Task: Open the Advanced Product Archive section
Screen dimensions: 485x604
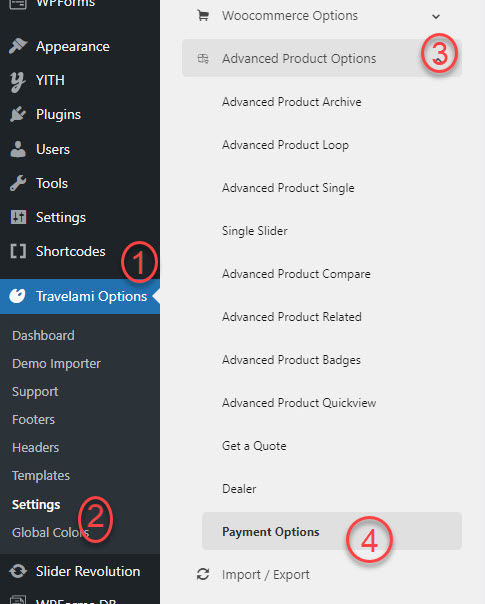Action: click(292, 102)
